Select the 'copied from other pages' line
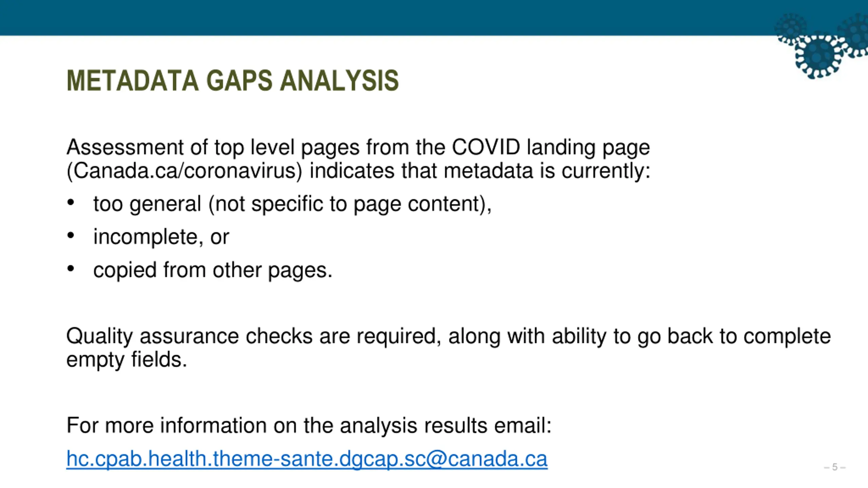868x488 pixels. click(x=213, y=271)
